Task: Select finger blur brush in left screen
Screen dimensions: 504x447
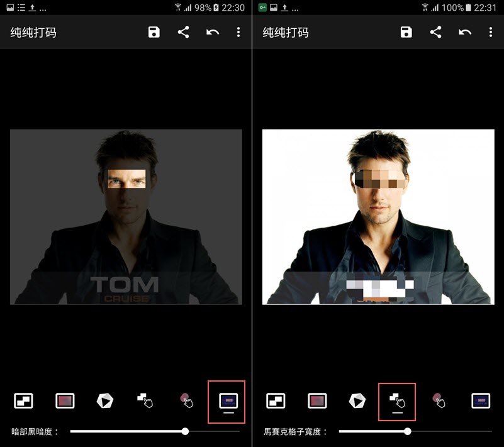Action: point(186,400)
